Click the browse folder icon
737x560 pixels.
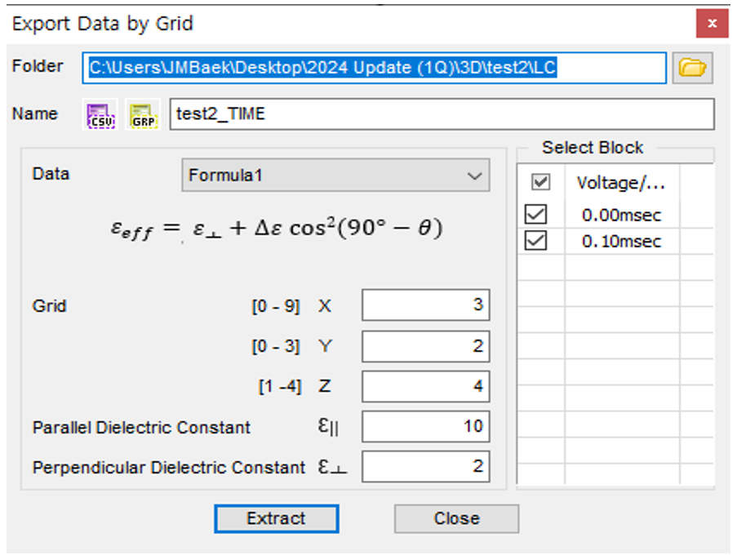coord(692,69)
